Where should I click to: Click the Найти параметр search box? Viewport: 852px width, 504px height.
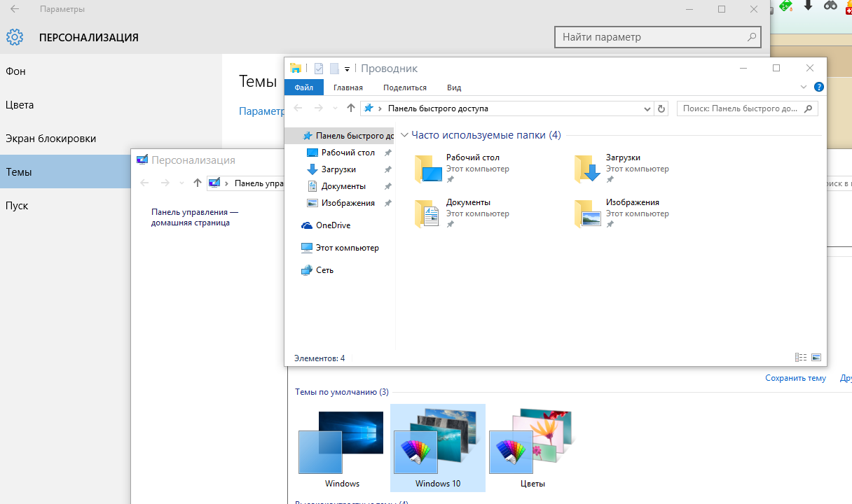(x=657, y=37)
